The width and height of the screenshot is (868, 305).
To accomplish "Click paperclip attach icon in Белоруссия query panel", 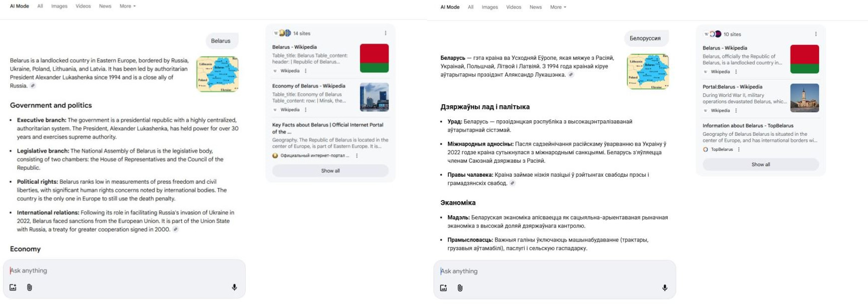I will [x=460, y=288].
